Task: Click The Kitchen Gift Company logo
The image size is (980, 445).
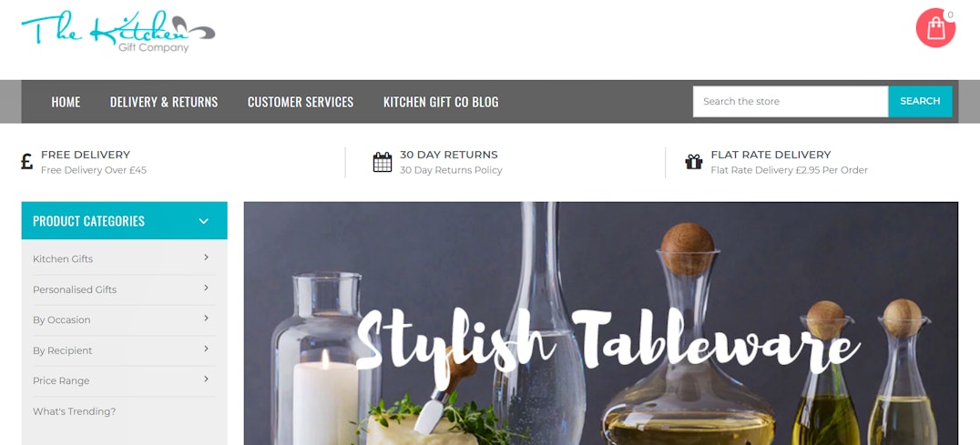Action: click(x=118, y=31)
